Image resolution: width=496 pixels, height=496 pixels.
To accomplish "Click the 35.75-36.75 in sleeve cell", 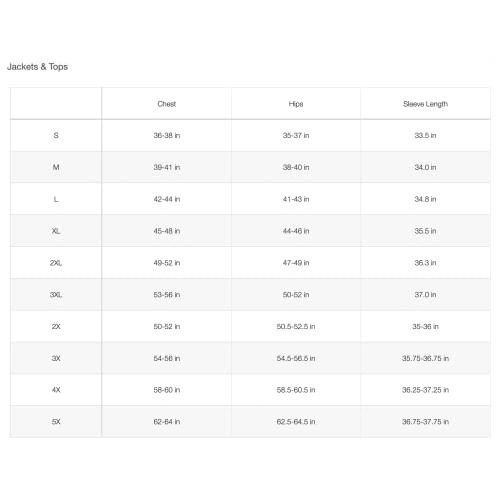I will click(425, 358).
